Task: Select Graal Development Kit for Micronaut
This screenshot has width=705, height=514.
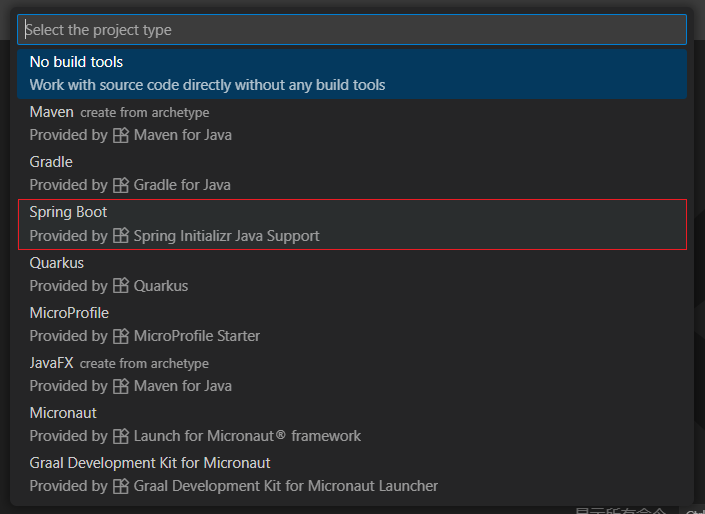Action: pyautogui.click(x=352, y=474)
